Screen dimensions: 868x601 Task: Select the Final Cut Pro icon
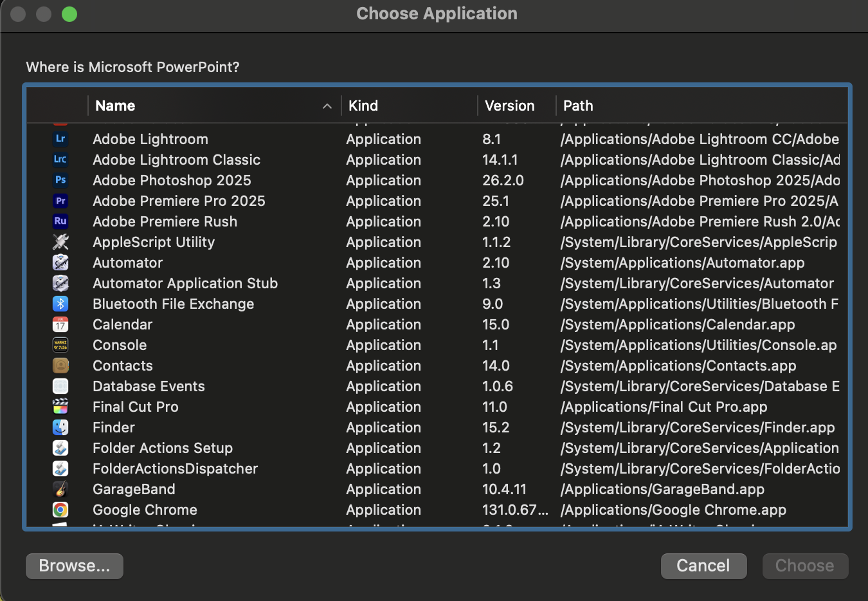click(x=60, y=407)
